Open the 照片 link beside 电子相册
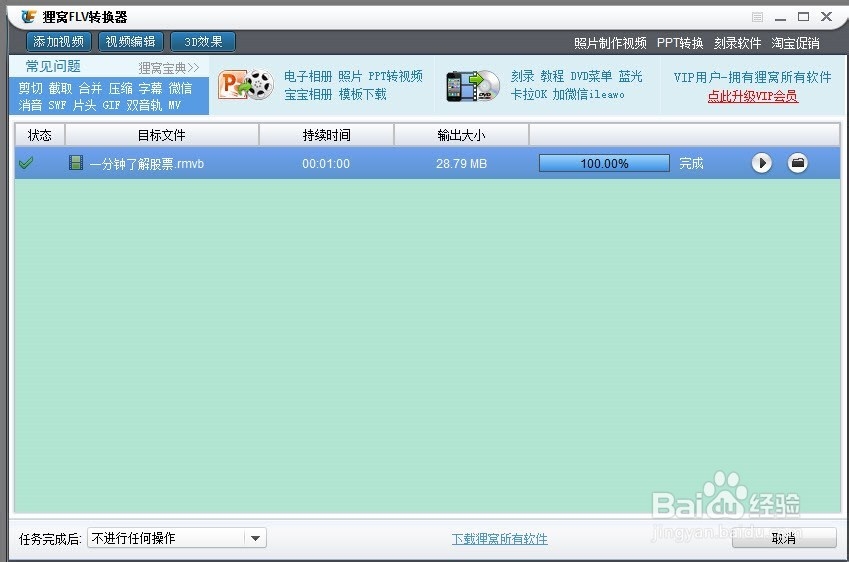This screenshot has height=562, width=849. [350, 76]
